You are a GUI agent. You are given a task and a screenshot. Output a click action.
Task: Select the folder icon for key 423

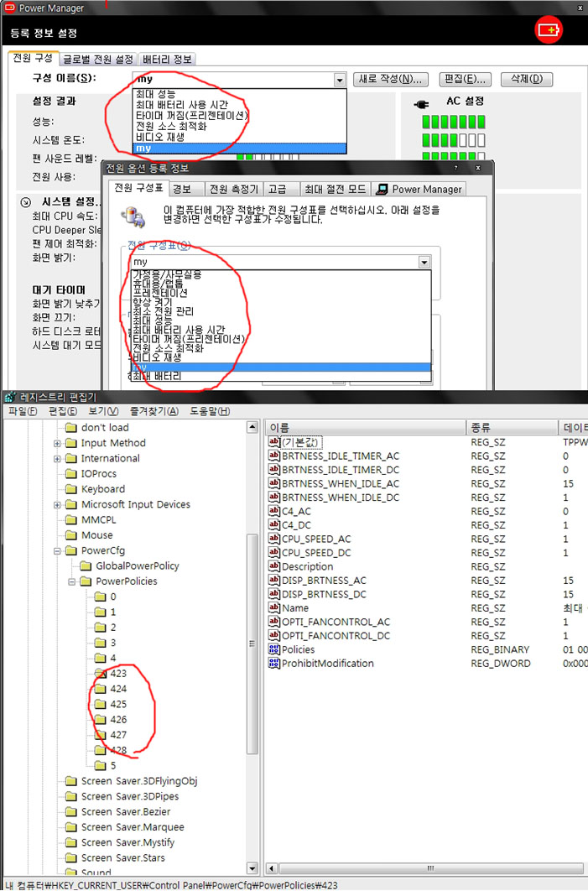[x=100, y=673]
